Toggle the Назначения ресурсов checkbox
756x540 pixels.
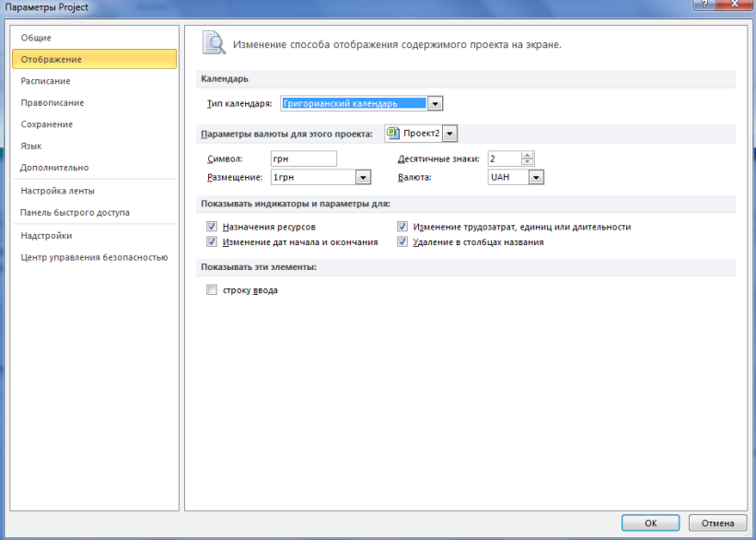212,227
